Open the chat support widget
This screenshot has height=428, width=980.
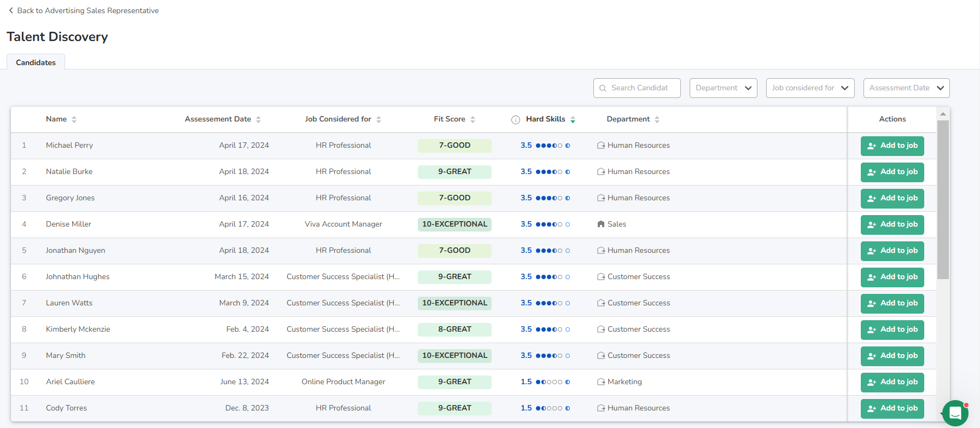[x=955, y=413]
